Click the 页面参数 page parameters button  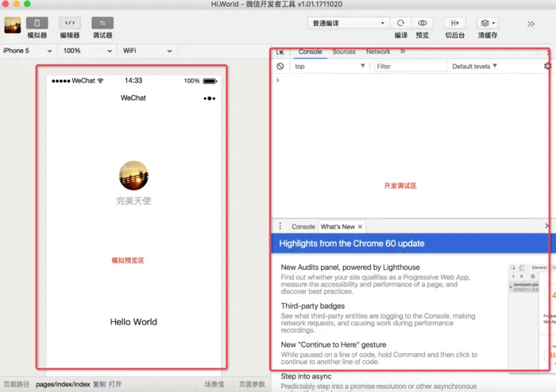[252, 384]
